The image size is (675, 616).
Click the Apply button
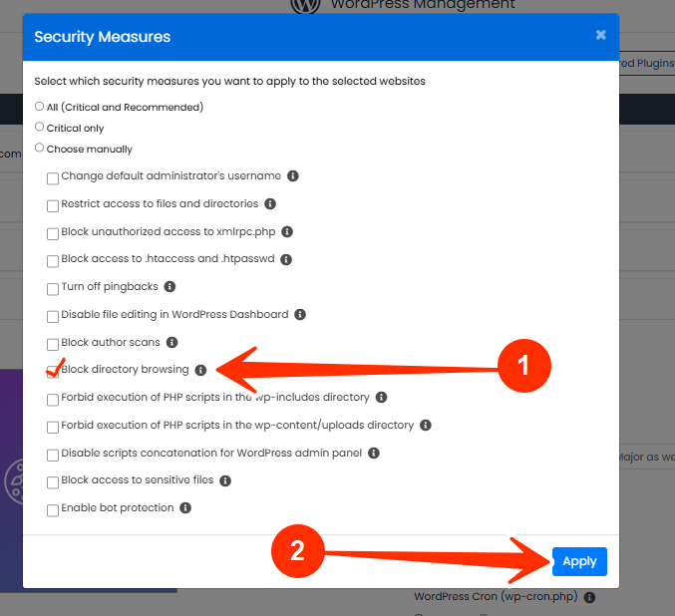tap(579, 561)
